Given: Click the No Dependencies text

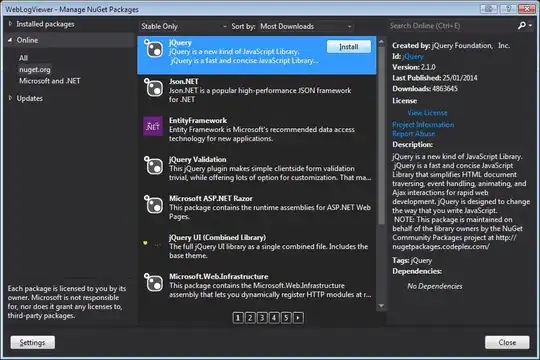Looking at the screenshot, I should click(x=435, y=286).
